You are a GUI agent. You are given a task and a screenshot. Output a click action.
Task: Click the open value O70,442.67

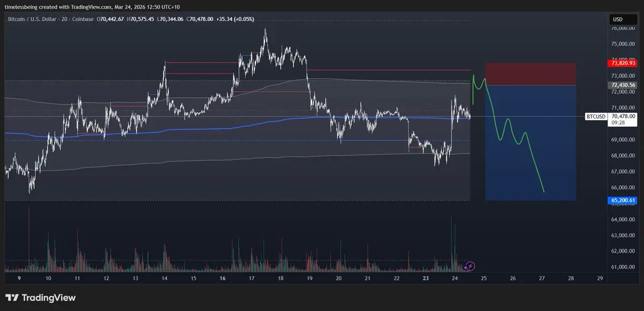coord(111,19)
